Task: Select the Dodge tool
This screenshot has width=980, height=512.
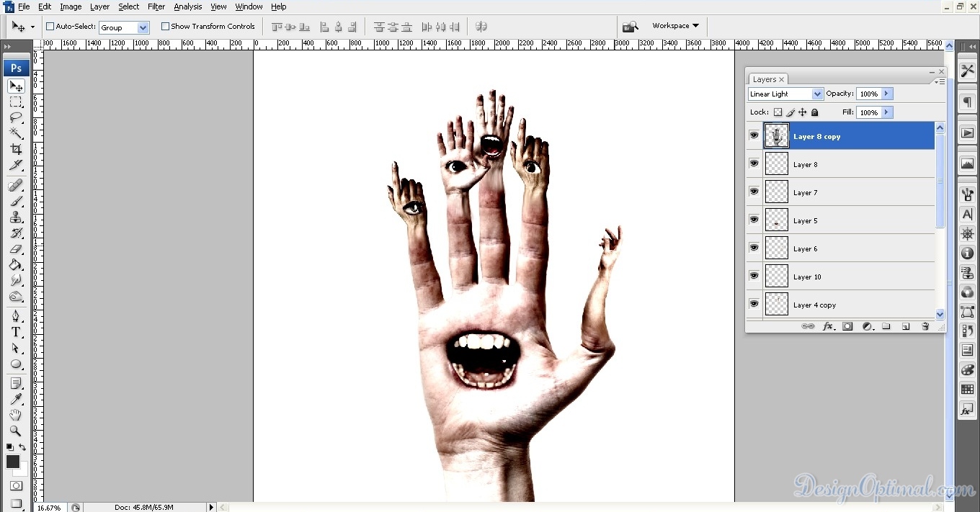Action: (16, 297)
